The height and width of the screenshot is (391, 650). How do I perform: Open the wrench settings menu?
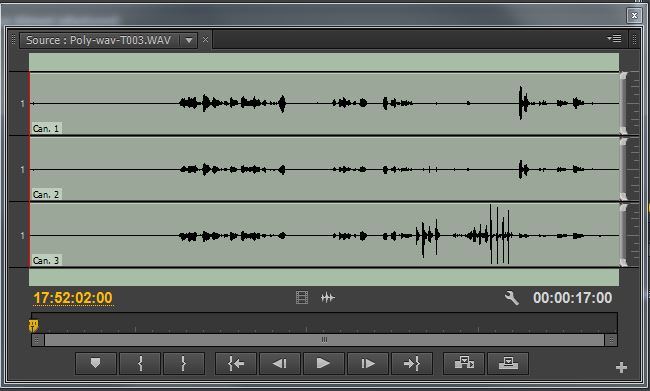tap(512, 298)
